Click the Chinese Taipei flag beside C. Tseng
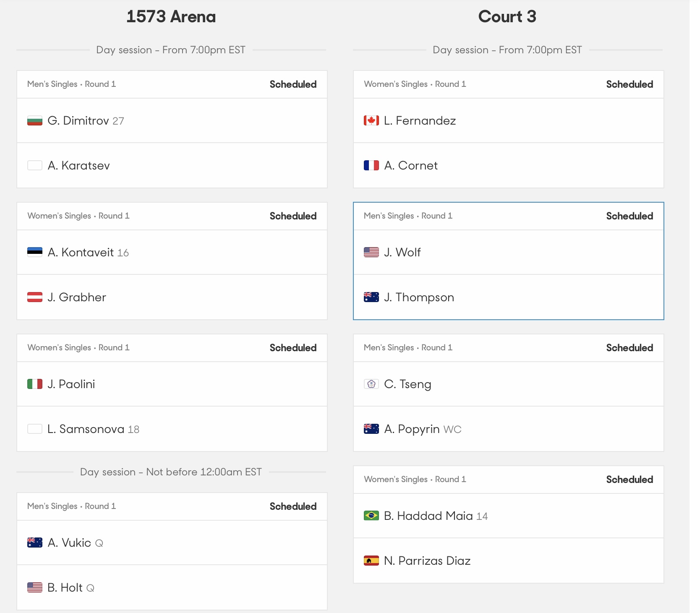 click(371, 384)
